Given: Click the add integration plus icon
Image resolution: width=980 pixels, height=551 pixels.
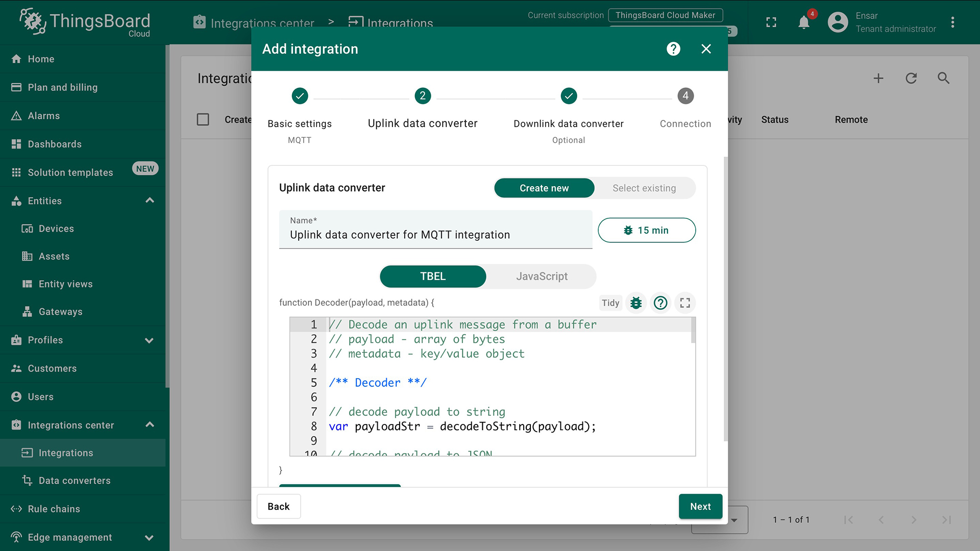Looking at the screenshot, I should [878, 78].
